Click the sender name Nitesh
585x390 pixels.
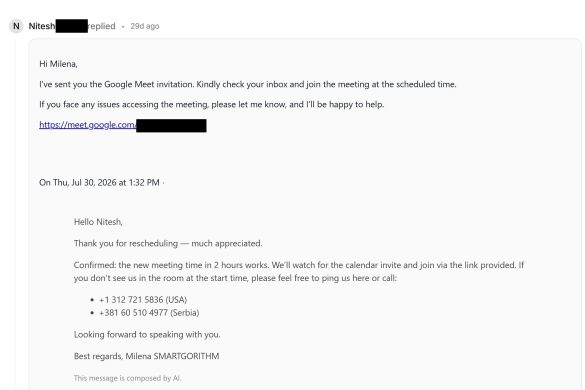[42, 26]
